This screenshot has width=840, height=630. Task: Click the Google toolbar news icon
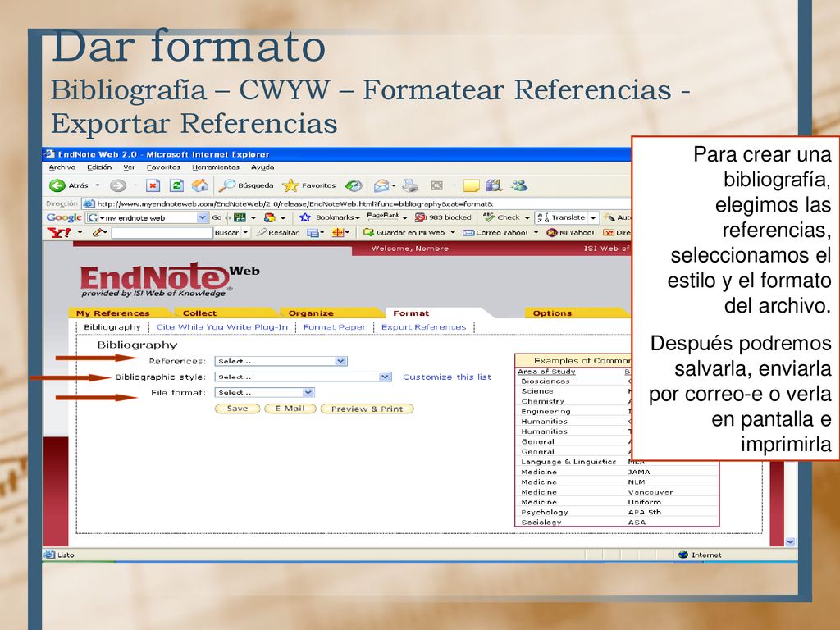(x=240, y=217)
